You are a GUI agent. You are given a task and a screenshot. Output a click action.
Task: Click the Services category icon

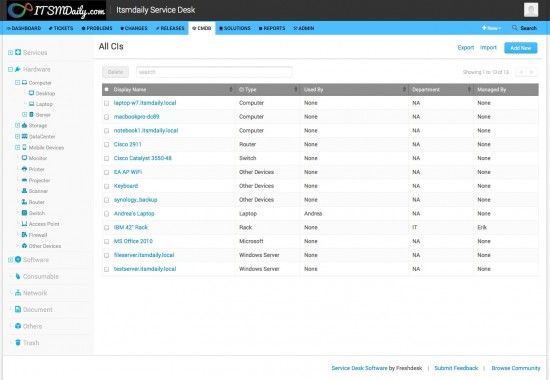click(x=18, y=52)
